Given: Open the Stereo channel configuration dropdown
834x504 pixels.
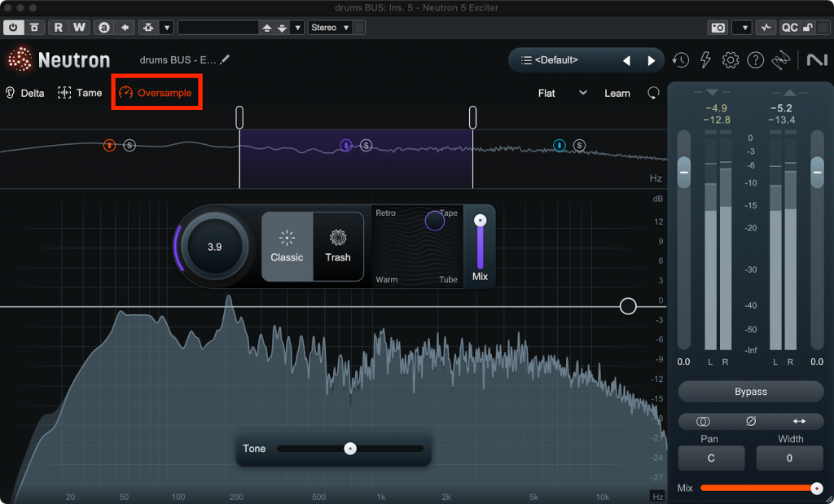Looking at the screenshot, I should coord(330,28).
